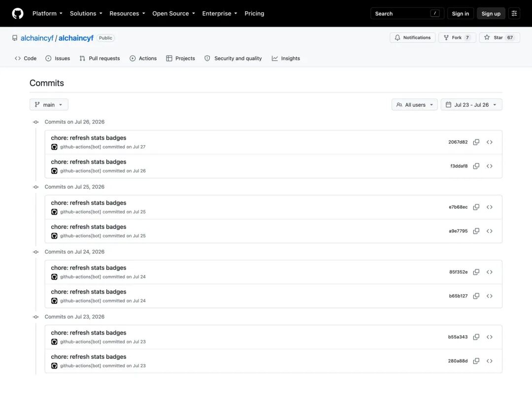Browse repository at commit 280a88d
The width and height of the screenshot is (532, 406).
pos(489,361)
